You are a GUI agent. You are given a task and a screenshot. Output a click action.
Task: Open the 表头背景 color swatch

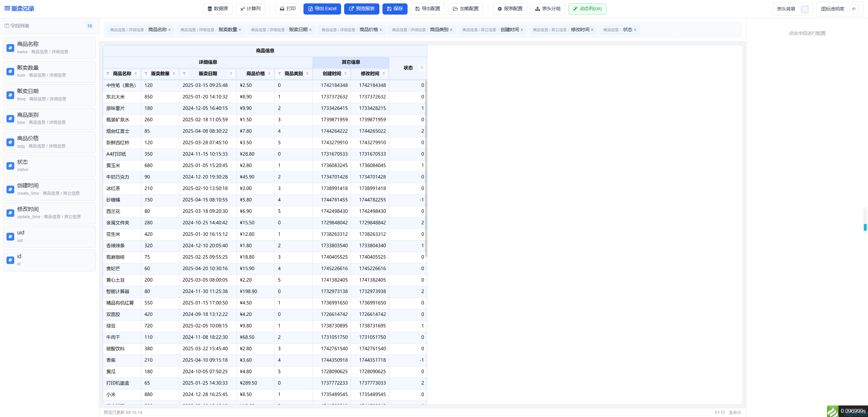click(x=805, y=9)
